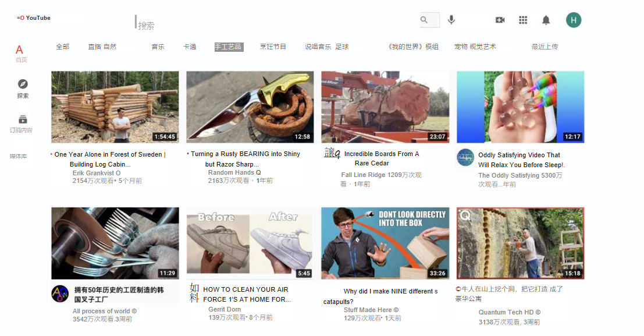Viewport: 644px width, 336px height.
Task: Click the YouTube logo
Action: coord(34,18)
